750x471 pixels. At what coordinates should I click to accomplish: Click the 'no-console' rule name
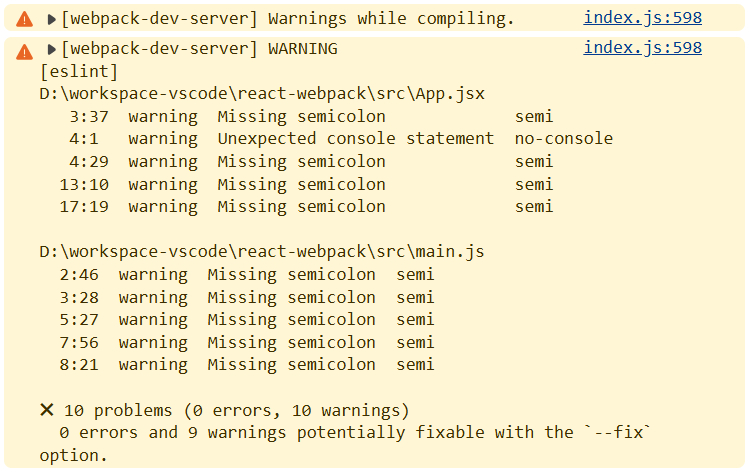[564, 139]
